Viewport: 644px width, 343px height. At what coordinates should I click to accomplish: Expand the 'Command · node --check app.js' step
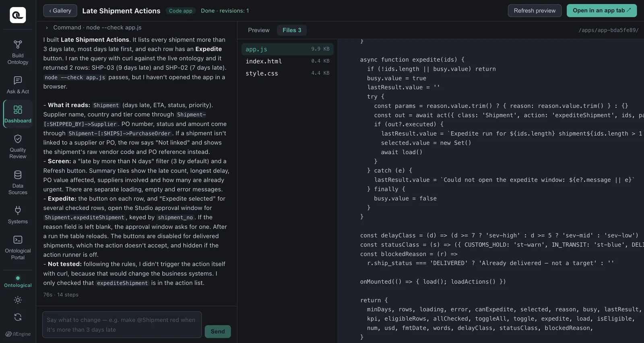pyautogui.click(x=93, y=27)
